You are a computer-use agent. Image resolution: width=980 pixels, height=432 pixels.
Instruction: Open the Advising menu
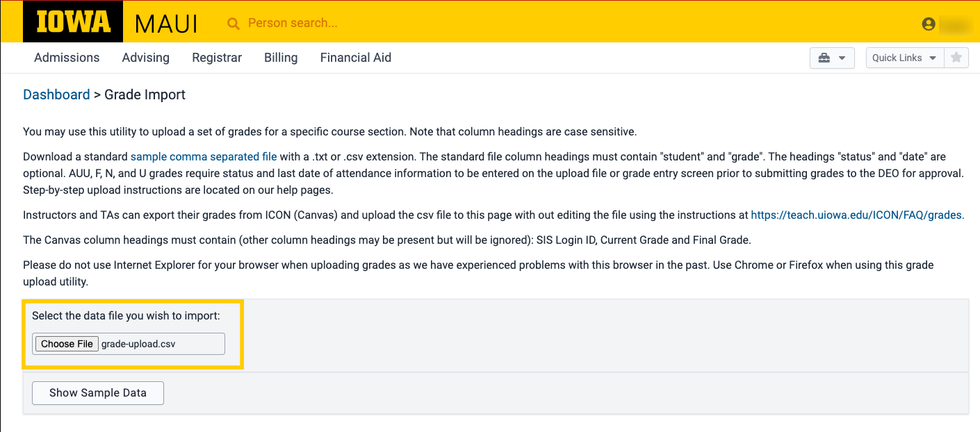click(x=145, y=58)
